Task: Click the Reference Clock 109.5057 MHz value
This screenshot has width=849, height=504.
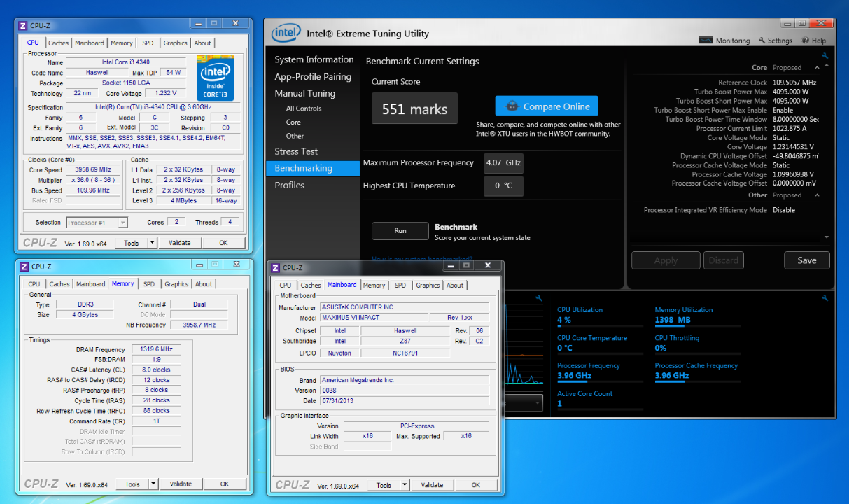Action: click(x=795, y=83)
